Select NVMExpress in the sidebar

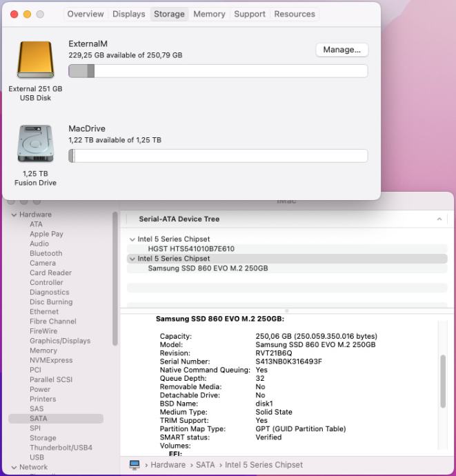coord(51,360)
